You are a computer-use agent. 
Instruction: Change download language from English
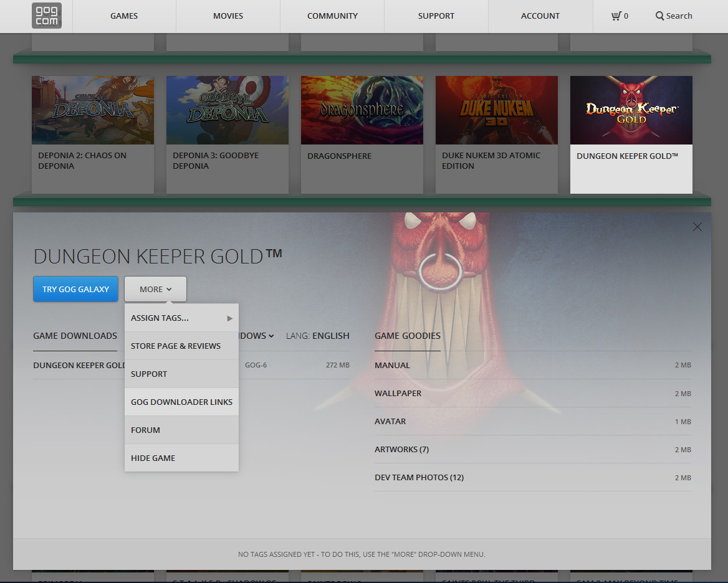tap(318, 336)
